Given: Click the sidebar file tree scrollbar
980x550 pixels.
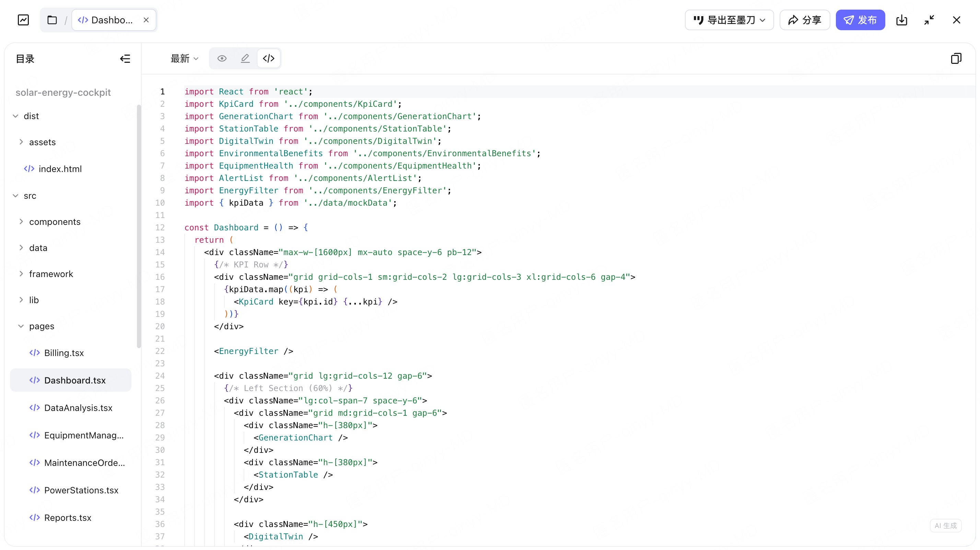Looking at the screenshot, I should pos(139,227).
